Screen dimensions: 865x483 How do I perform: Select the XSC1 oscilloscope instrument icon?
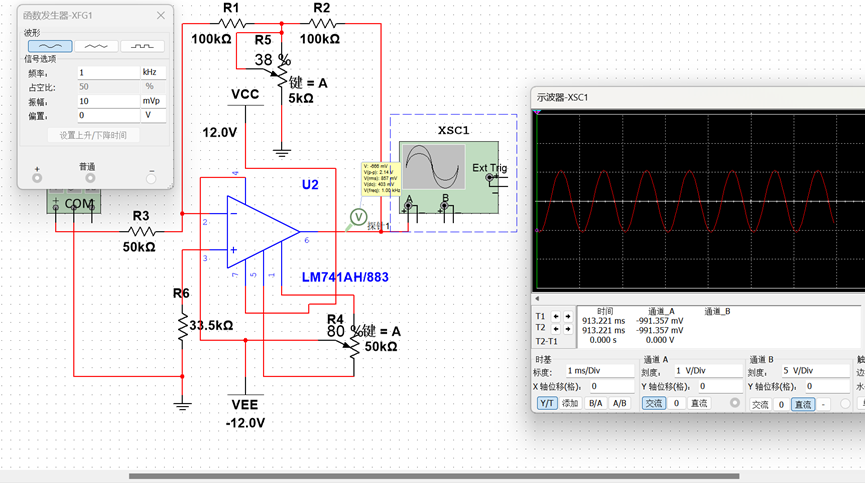click(449, 178)
